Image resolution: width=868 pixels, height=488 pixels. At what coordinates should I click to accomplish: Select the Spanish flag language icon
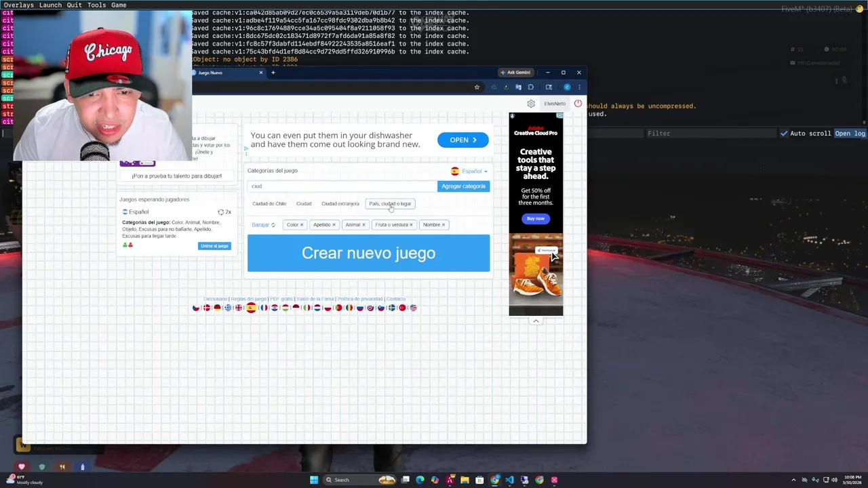tap(252, 308)
